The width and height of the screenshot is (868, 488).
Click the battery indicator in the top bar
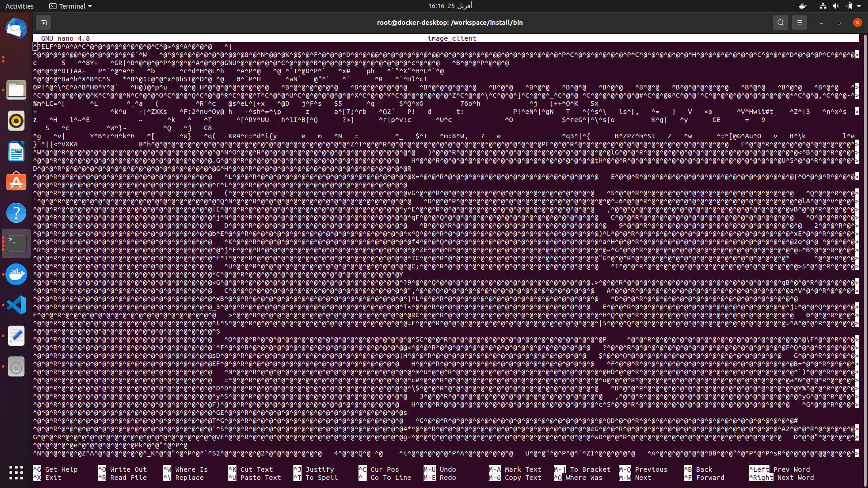coord(850,6)
